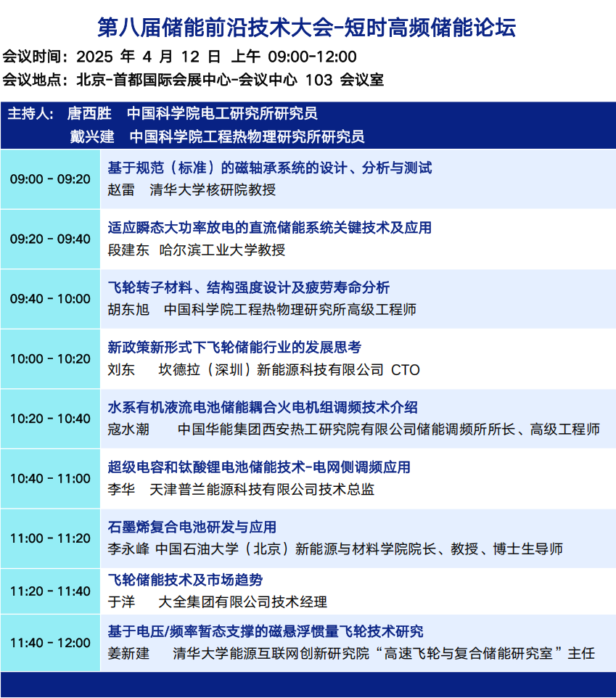Click speaker 姜新建 清华大学 line
The height and width of the screenshot is (698, 616).
click(351, 654)
